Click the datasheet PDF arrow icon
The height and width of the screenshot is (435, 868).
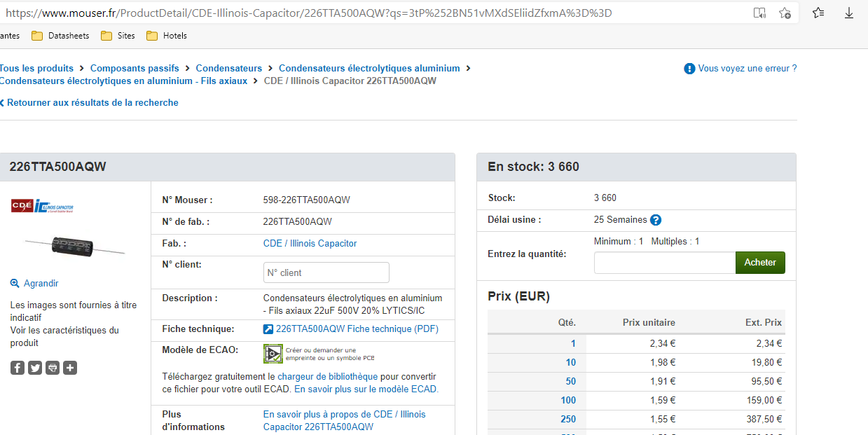point(268,329)
